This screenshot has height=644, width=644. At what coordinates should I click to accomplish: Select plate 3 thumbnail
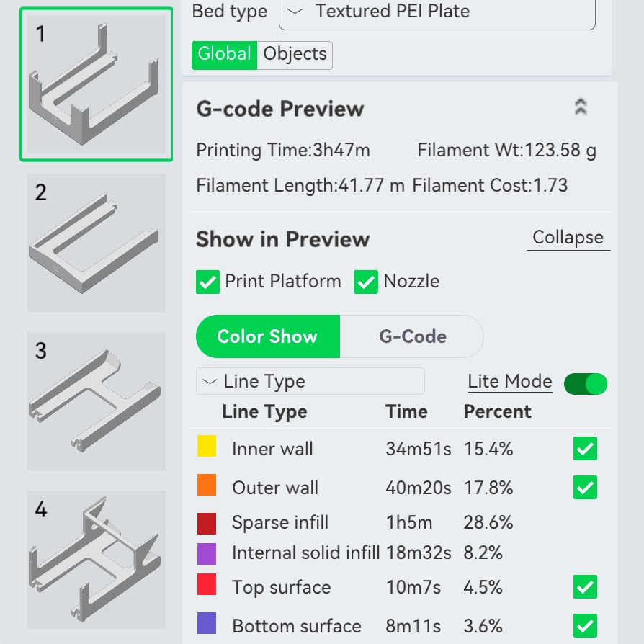click(97, 401)
